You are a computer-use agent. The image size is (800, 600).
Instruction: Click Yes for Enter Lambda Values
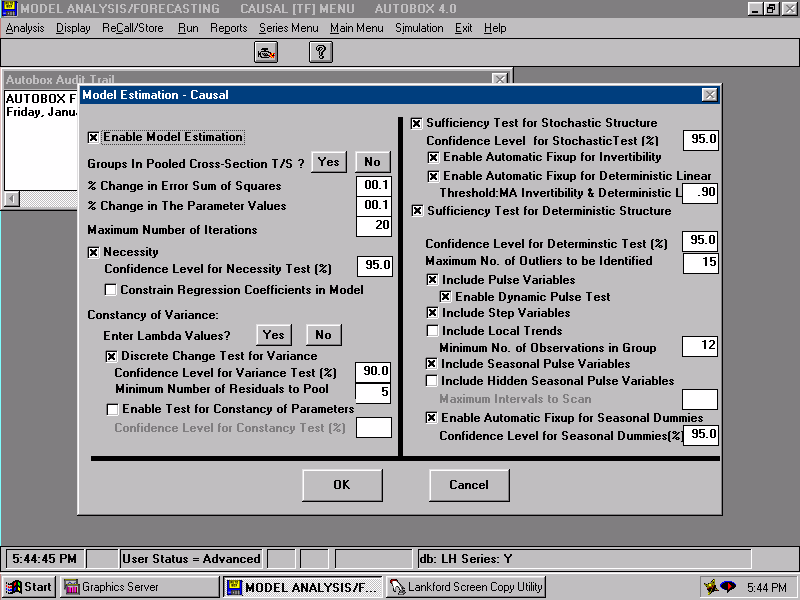tap(274, 335)
